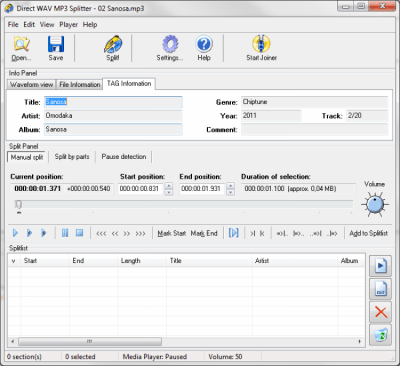
Task: Click the Title column header in splitlist
Action: tap(209, 261)
